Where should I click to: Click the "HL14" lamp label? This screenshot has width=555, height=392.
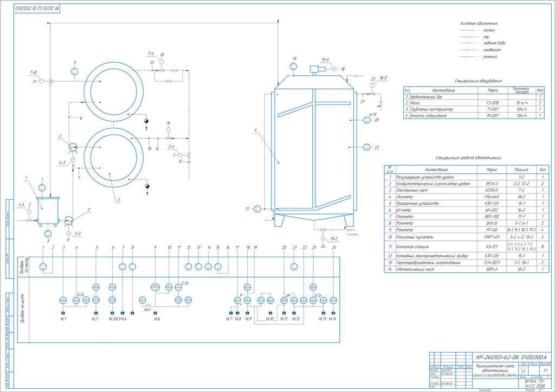pyautogui.click(x=332, y=319)
